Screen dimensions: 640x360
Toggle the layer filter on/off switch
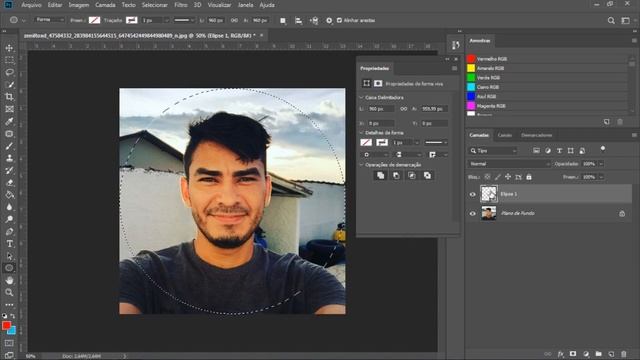[603, 149]
